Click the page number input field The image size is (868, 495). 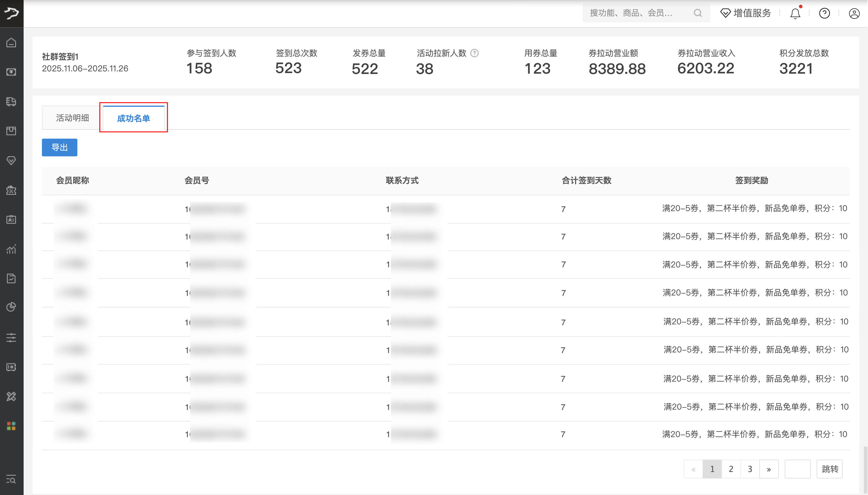point(797,469)
